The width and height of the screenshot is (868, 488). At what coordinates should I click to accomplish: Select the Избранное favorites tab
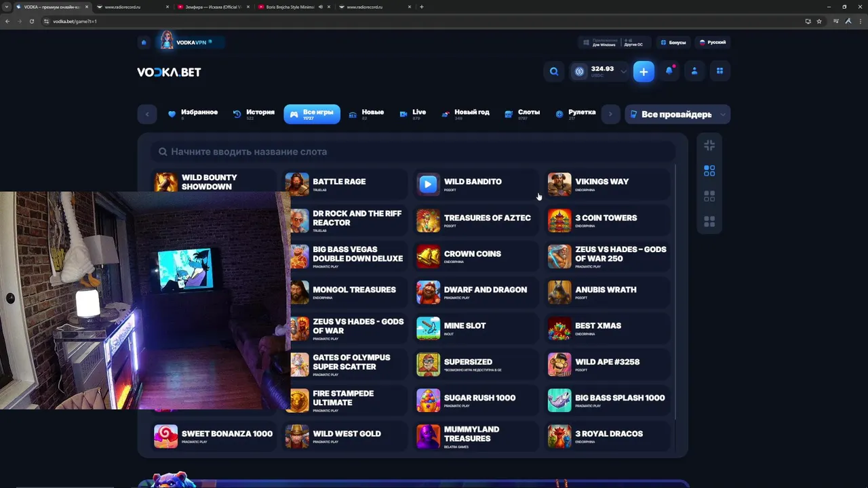pyautogui.click(x=193, y=114)
